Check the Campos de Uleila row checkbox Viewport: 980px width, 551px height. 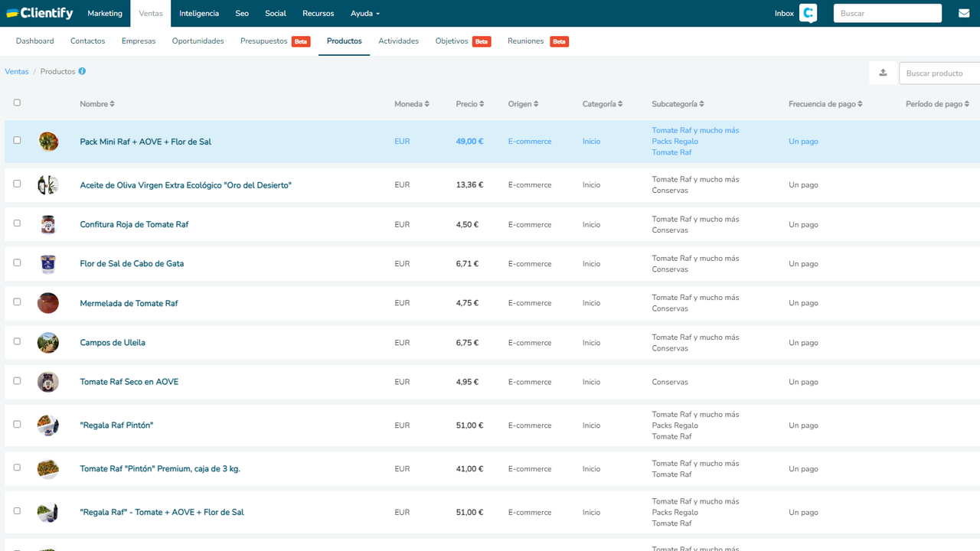(x=17, y=341)
